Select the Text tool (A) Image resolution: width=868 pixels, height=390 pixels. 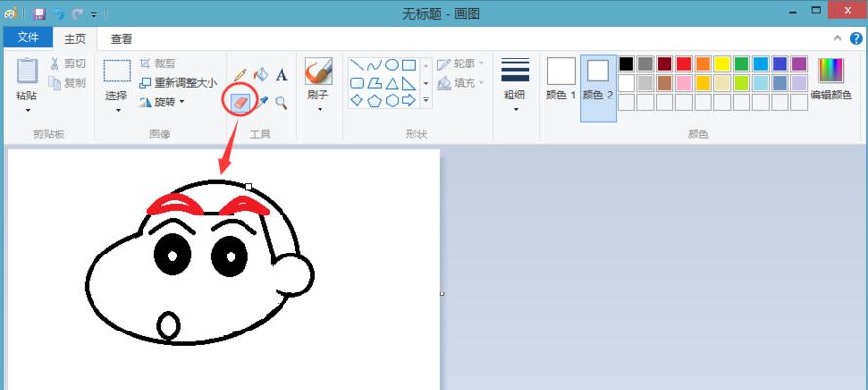(x=282, y=75)
